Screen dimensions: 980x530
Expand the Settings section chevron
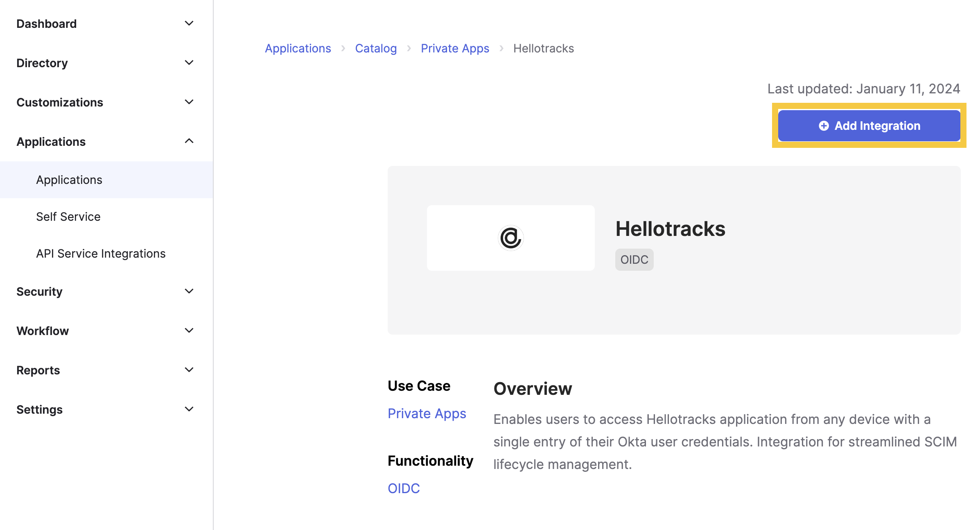(189, 409)
